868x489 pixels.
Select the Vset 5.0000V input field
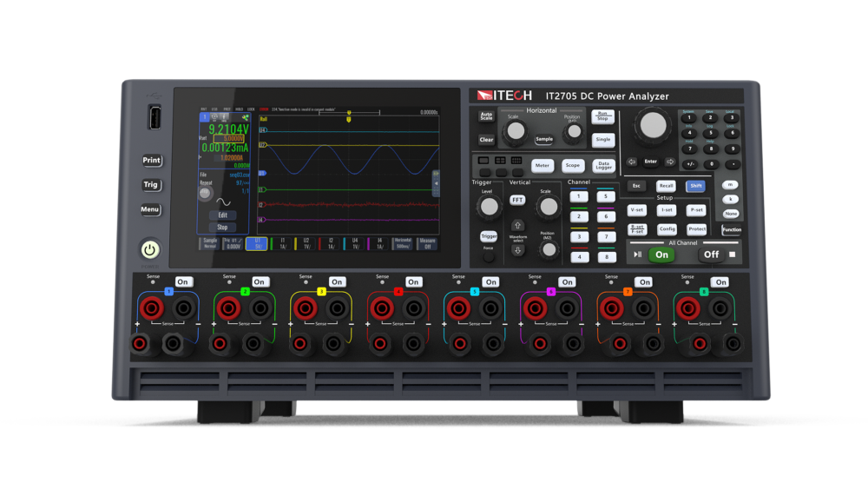coord(228,138)
